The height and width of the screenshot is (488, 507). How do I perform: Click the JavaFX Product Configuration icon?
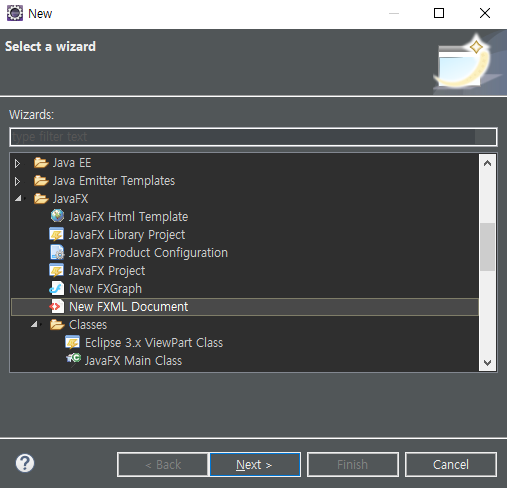57,252
